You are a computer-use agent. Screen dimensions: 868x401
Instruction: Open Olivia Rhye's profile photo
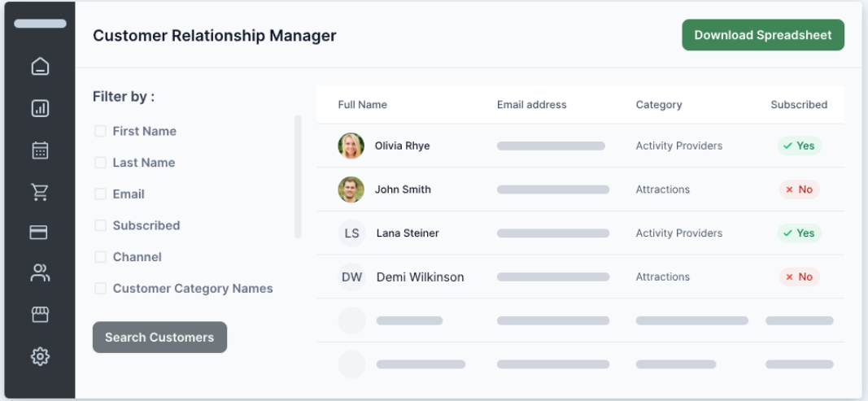point(351,146)
